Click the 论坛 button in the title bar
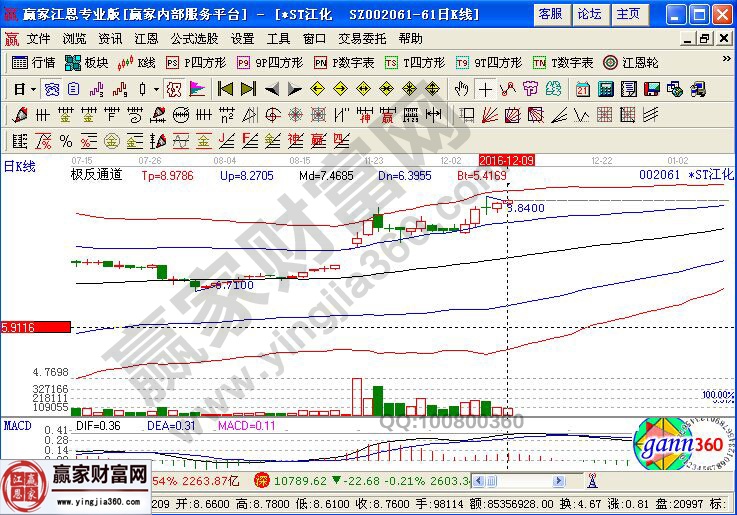 point(590,14)
